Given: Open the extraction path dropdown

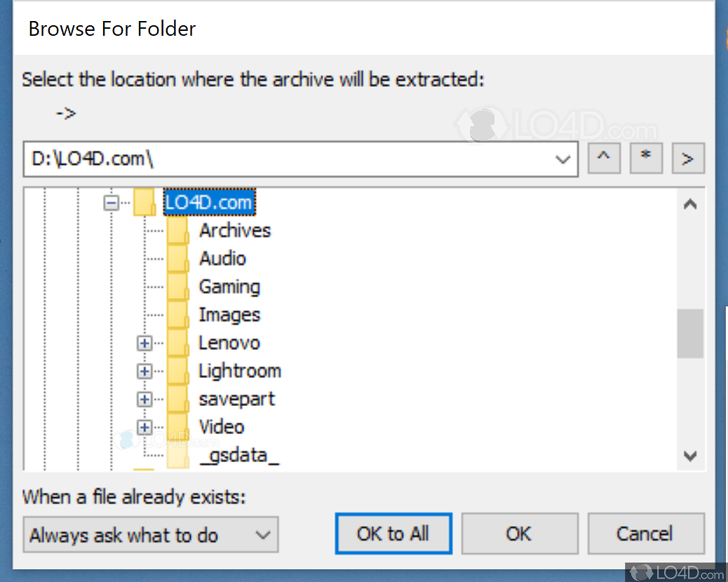Looking at the screenshot, I should coord(562,160).
